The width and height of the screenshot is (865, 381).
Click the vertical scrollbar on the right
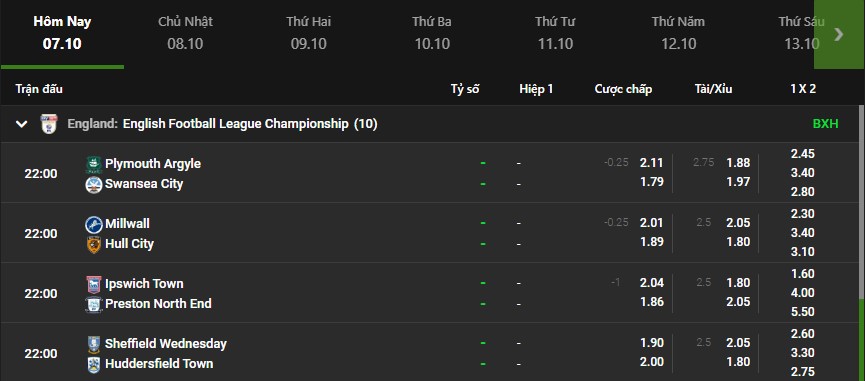(861, 243)
